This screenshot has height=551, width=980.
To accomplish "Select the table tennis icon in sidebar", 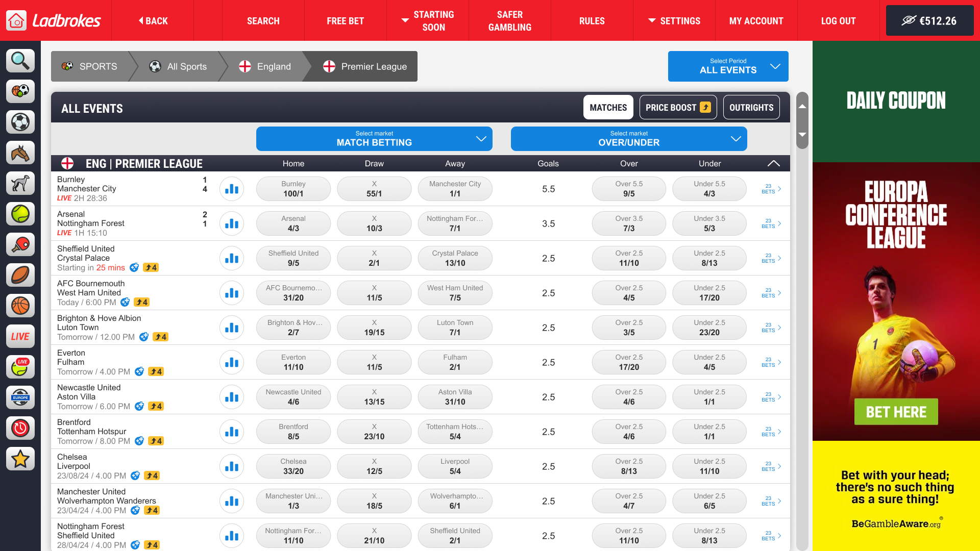I will pyautogui.click(x=20, y=244).
